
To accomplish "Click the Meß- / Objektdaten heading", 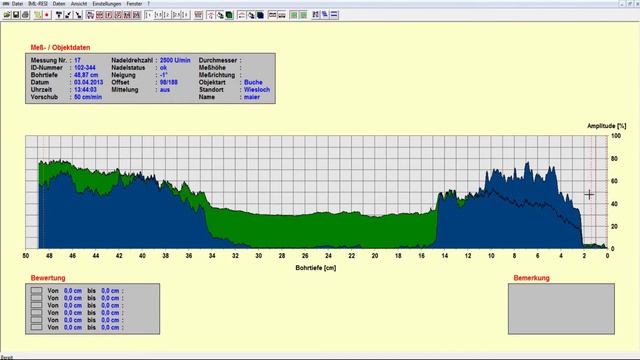I will (x=60, y=48).
